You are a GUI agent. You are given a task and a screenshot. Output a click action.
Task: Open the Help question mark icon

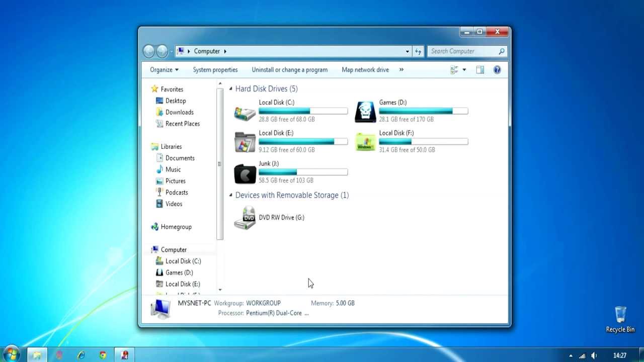(x=497, y=70)
